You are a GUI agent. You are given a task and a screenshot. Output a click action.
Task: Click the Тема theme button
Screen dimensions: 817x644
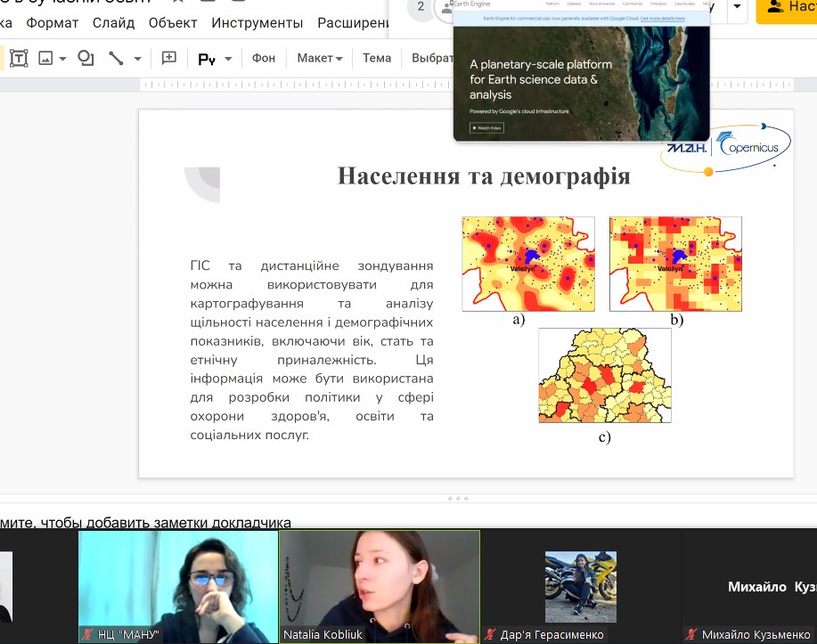[377, 58]
